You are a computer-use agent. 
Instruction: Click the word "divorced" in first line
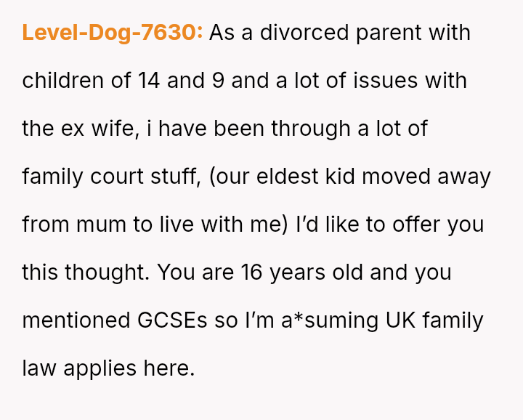[x=304, y=33]
